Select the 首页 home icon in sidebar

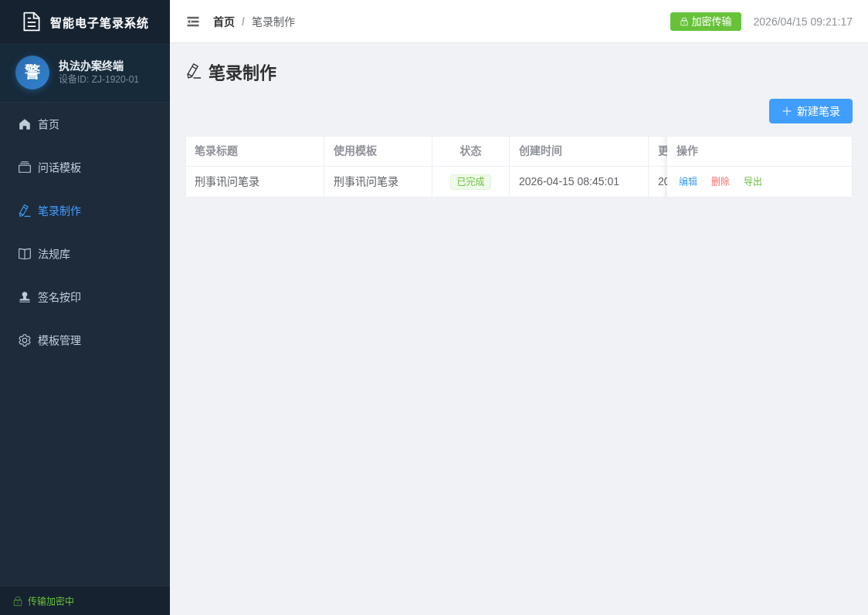pyautogui.click(x=24, y=124)
